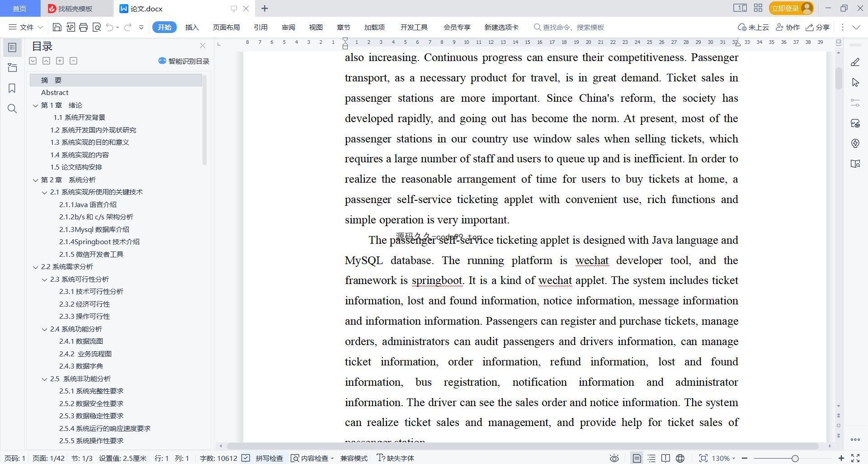
Task: Click the 智能识别目录 button
Action: tap(184, 61)
